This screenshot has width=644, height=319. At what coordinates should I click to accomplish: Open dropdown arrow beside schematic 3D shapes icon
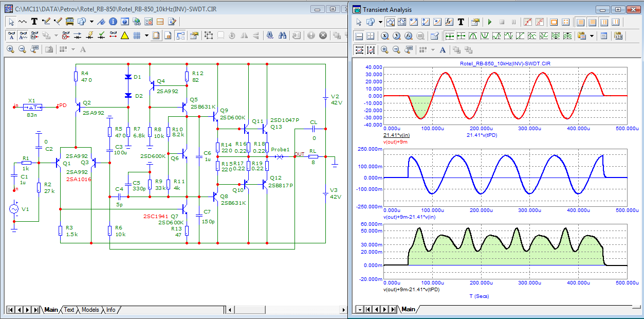[91, 21]
